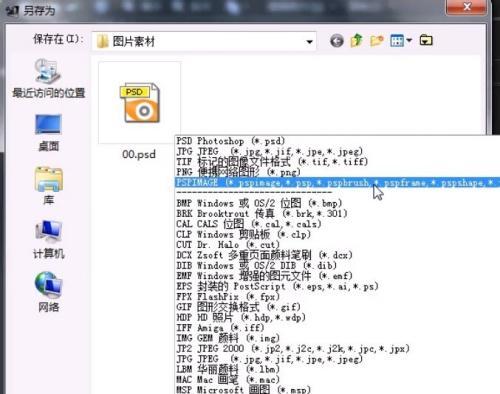This screenshot has height=394, width=500.
Task: Choose PSD Photoshop (*.psd) format
Action: [x=337, y=141]
